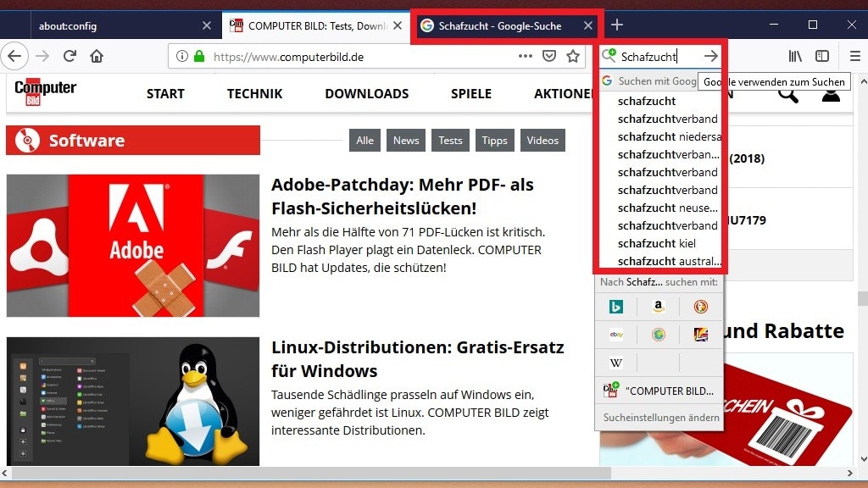The width and height of the screenshot is (868, 488).
Task: Open the TECHNIK menu item
Action: (254, 93)
